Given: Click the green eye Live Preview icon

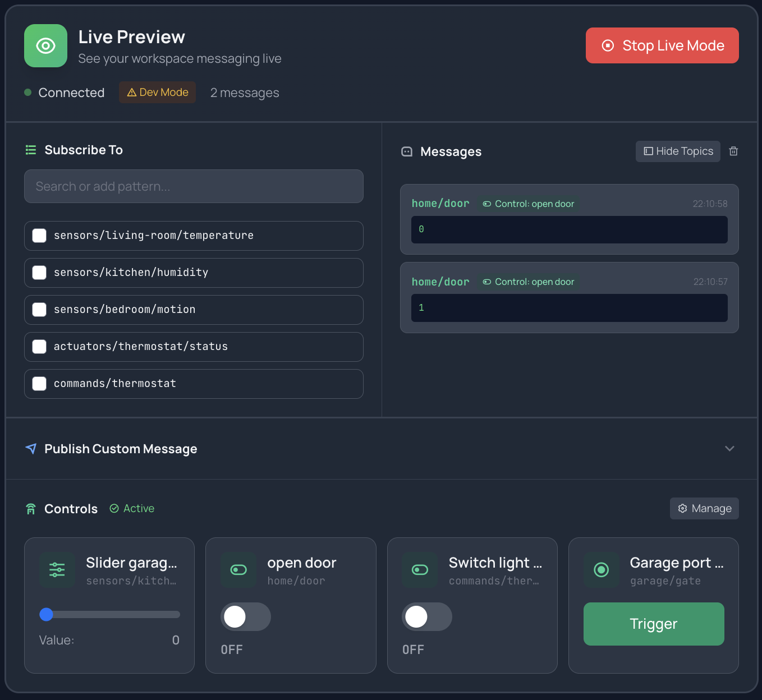Looking at the screenshot, I should coord(45,46).
